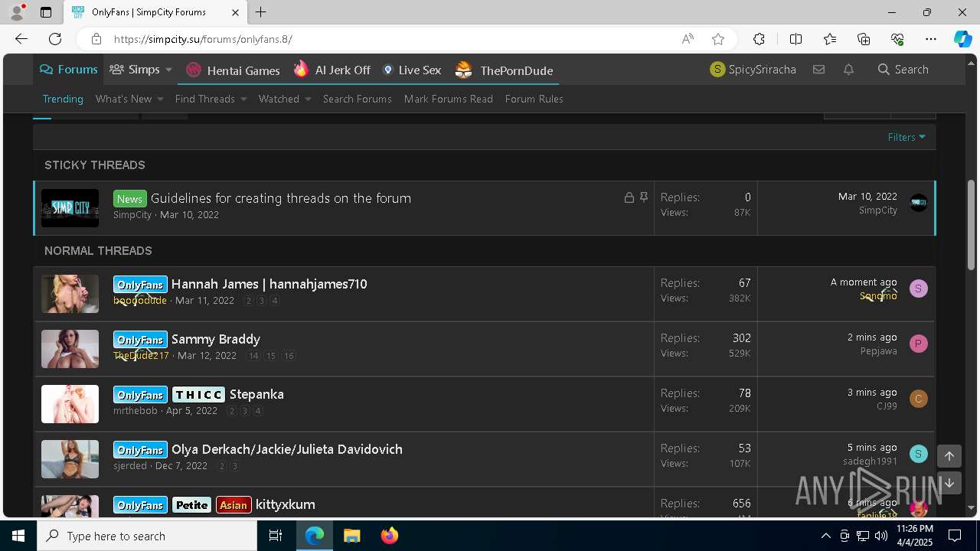The image size is (980, 551).
Task: Open the browser Extensions icon
Action: click(759, 39)
